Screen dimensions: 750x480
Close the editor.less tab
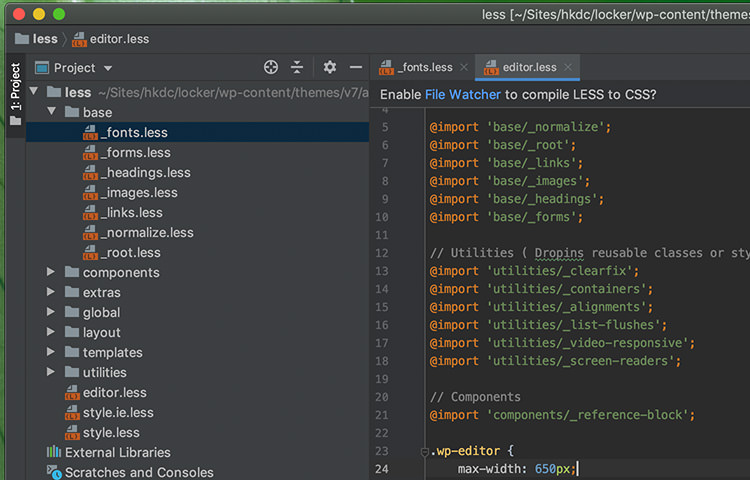click(568, 68)
